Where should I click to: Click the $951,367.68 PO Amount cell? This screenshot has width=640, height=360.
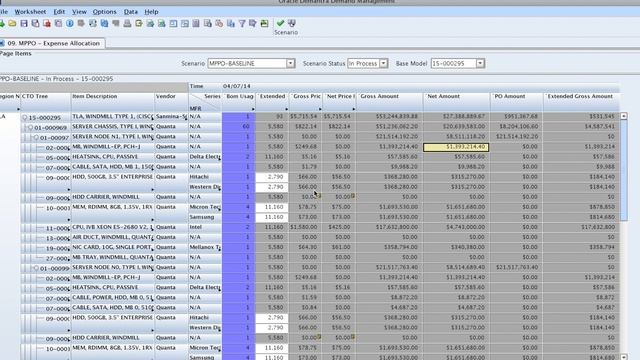click(x=517, y=116)
